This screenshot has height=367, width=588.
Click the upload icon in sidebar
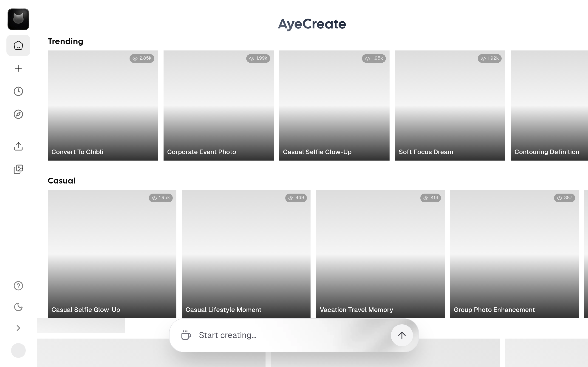(18, 146)
